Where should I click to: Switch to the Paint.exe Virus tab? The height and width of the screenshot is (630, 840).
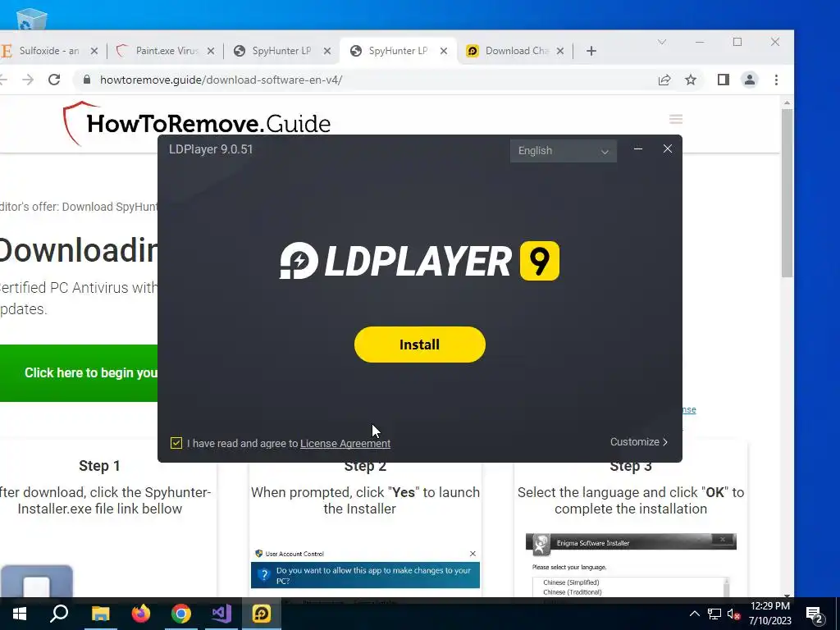point(166,51)
